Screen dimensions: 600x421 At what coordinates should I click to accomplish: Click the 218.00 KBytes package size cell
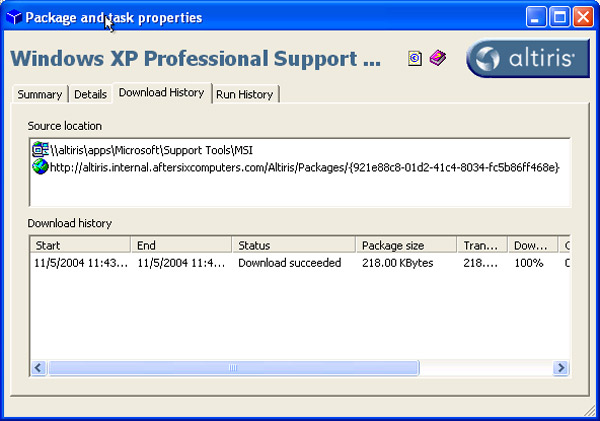(x=398, y=263)
